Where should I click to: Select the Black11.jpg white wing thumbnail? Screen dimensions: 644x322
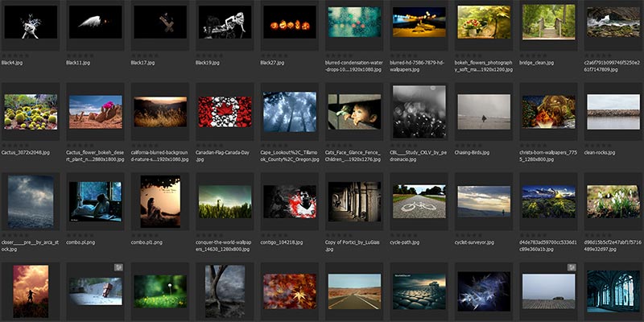point(95,22)
